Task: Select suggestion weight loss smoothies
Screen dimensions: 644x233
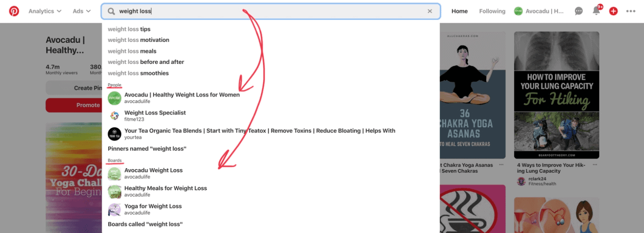Action: click(x=138, y=73)
